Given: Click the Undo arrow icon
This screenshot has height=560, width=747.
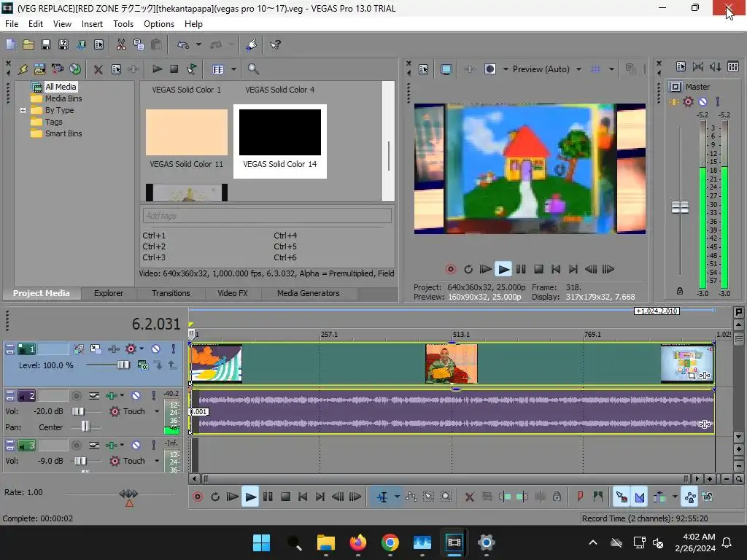Looking at the screenshot, I should (183, 44).
